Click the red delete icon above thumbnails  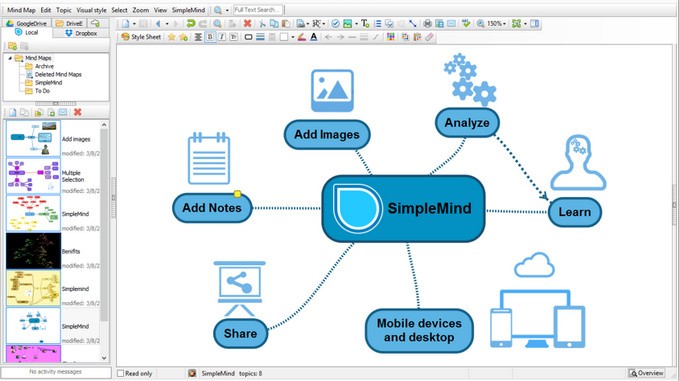coord(78,112)
